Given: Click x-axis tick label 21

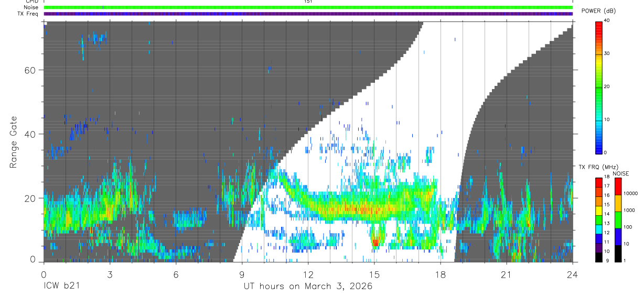Looking at the screenshot, I should click(506, 274).
